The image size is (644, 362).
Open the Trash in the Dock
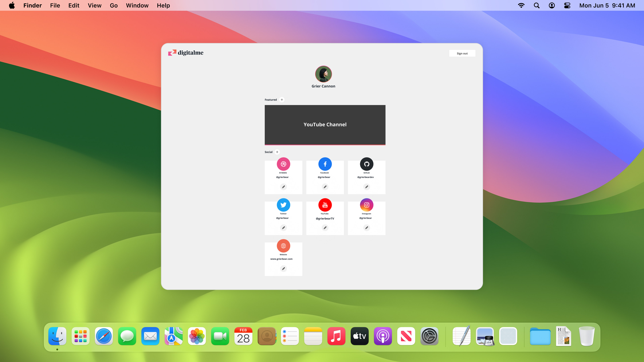click(587, 336)
